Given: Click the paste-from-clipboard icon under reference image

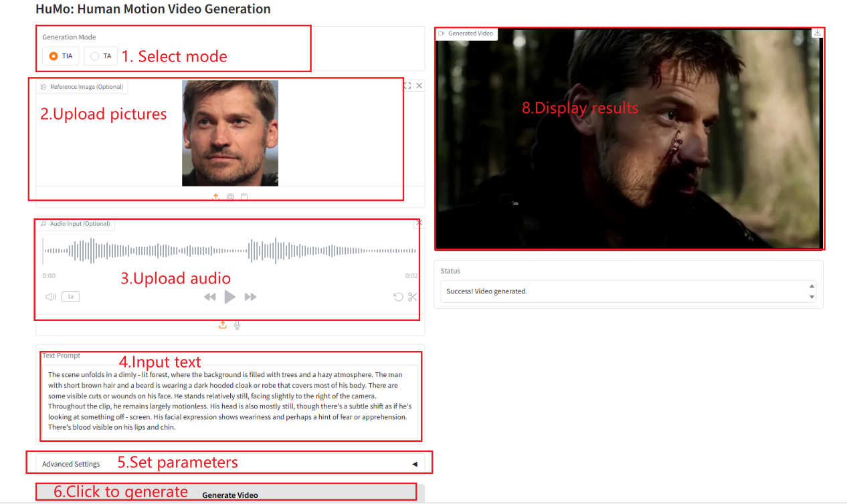Looking at the screenshot, I should (x=244, y=197).
